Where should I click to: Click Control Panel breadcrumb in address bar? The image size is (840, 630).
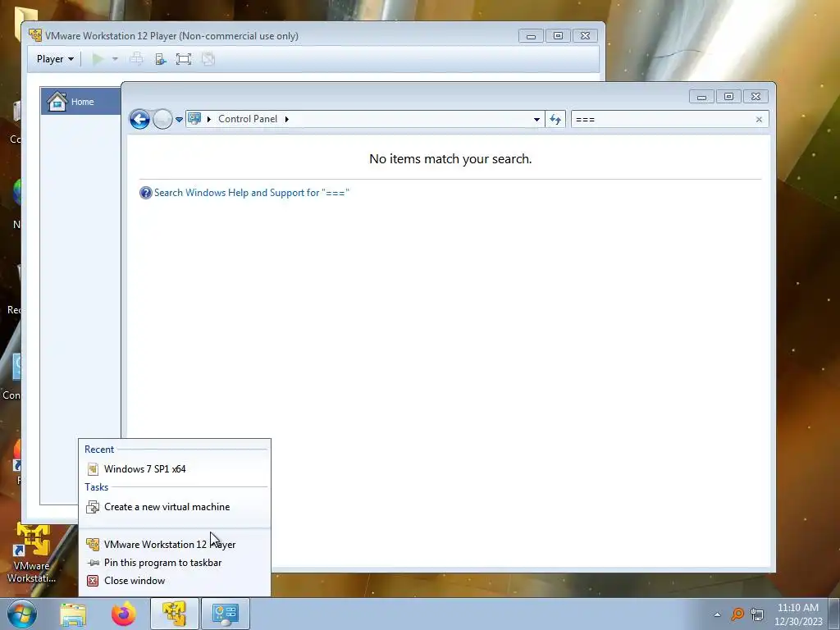coord(248,119)
